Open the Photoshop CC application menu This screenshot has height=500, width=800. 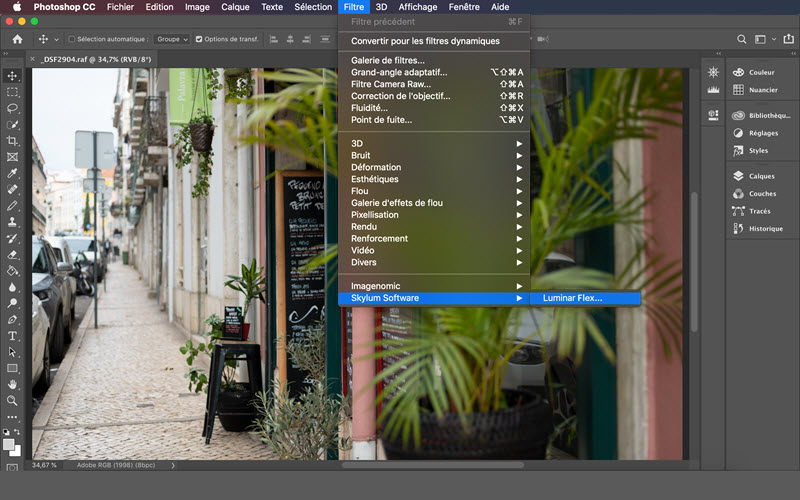pyautogui.click(x=64, y=7)
